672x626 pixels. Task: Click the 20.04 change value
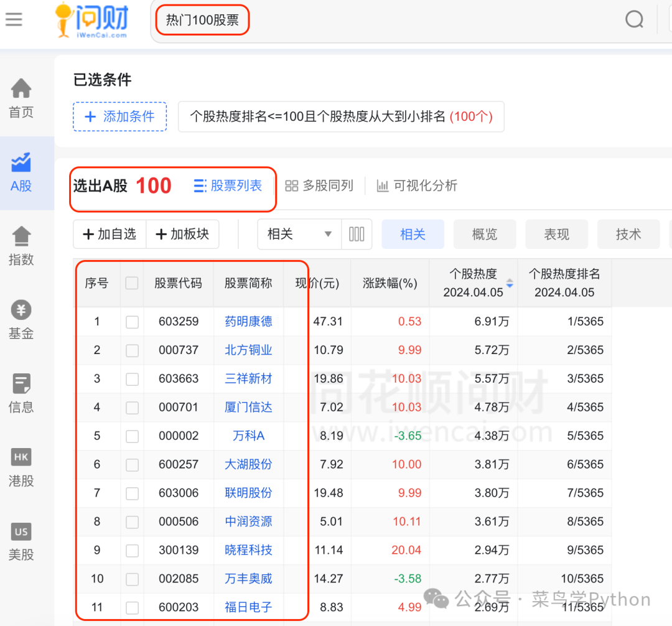[406, 549]
